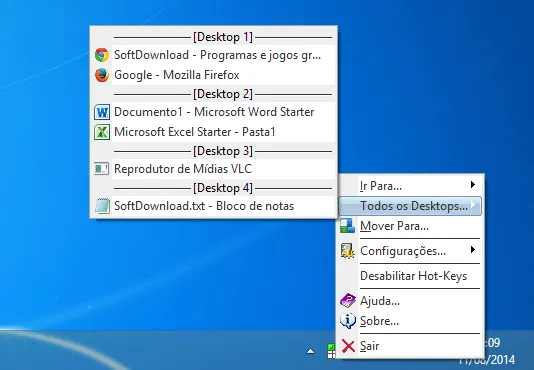The image size is (534, 370).
Task: Open Sobre from the context menu
Action: [411, 321]
